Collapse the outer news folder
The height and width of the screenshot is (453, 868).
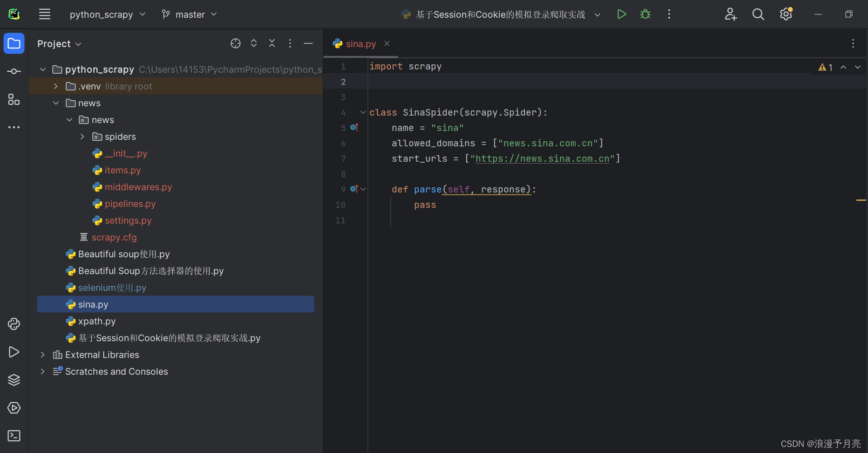[56, 103]
